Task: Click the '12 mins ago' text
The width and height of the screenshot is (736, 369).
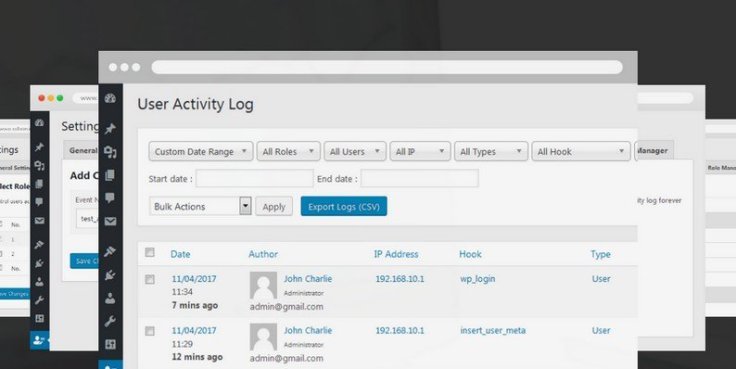Action: [197, 357]
